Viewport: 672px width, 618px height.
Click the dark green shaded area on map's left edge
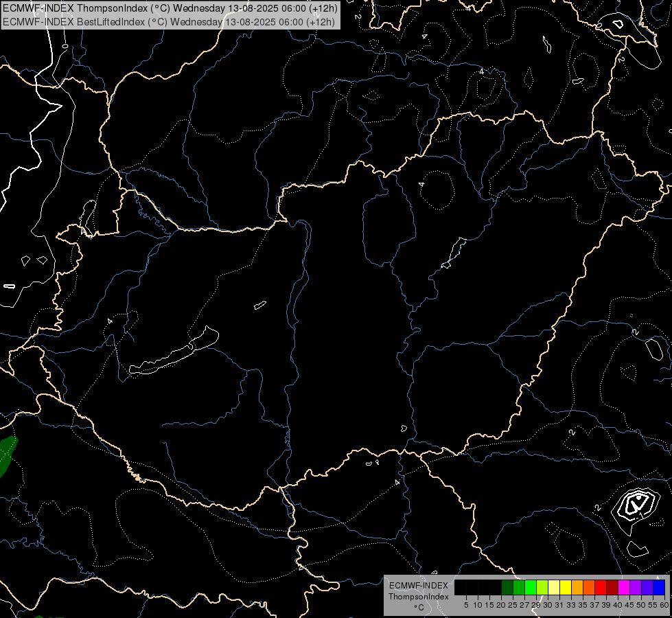[x=8, y=455]
